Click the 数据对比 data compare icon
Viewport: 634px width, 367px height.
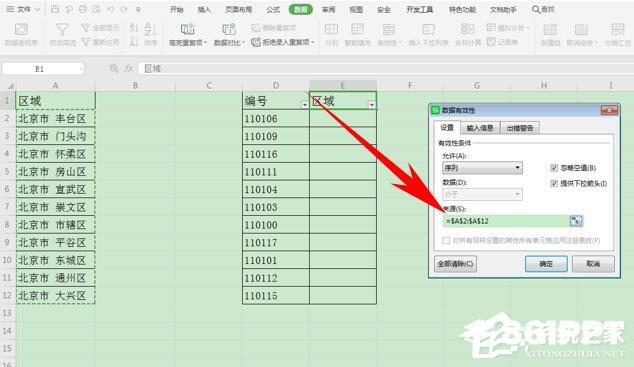point(229,29)
